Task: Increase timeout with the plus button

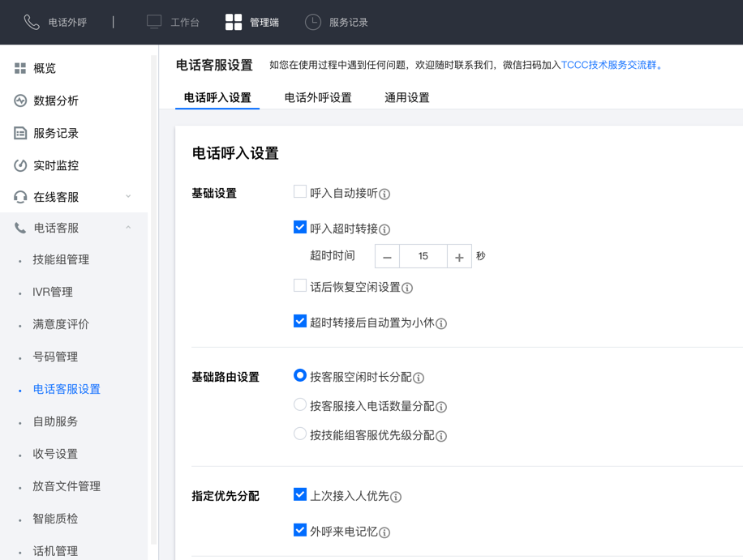Action: 459,257
